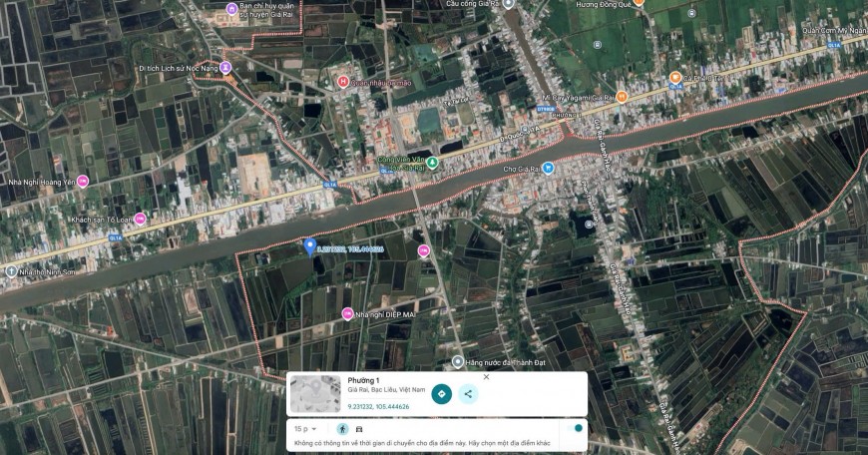Open Chợ Giá Rai shopping marker
This screenshot has height=455, width=868.
pyautogui.click(x=548, y=169)
